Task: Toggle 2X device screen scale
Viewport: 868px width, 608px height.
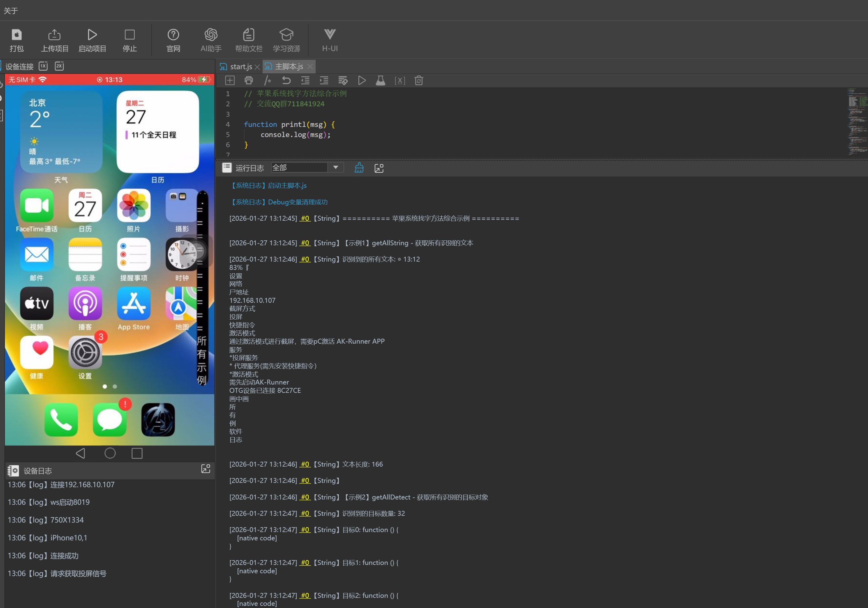Action: coord(59,66)
